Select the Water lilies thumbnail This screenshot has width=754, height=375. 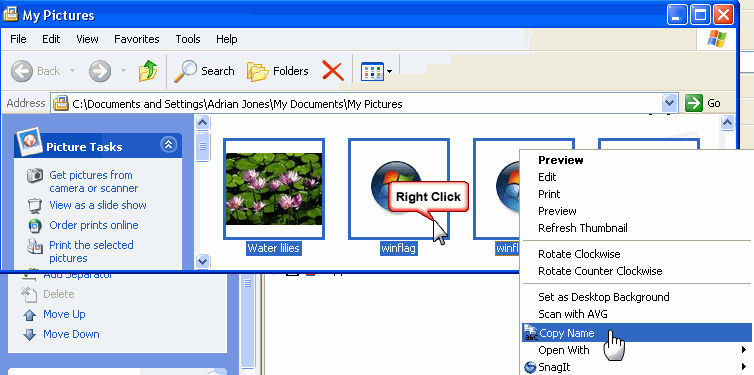point(274,189)
